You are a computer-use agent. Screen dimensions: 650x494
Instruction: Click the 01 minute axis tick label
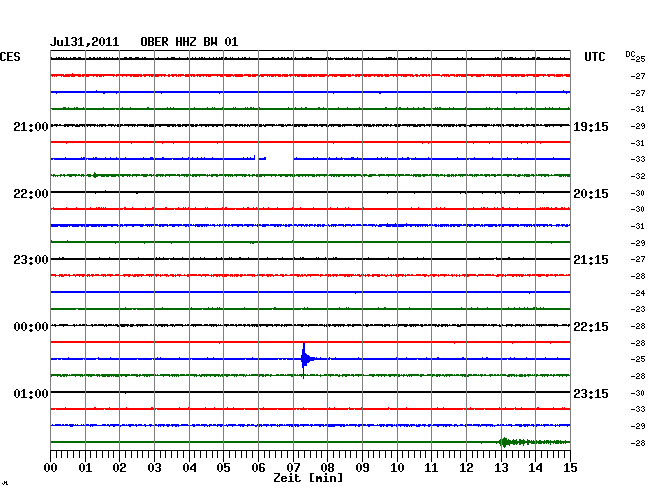point(85,468)
